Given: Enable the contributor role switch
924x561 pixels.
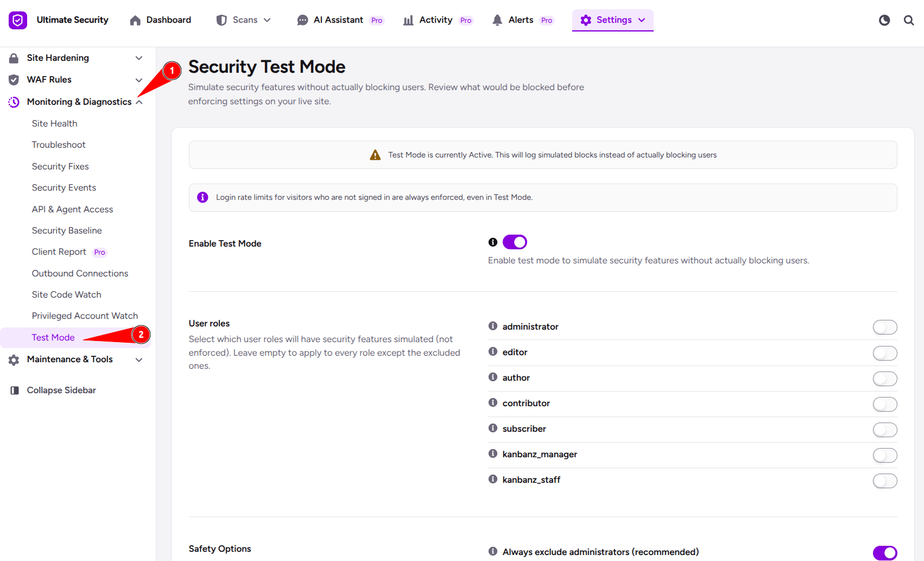Looking at the screenshot, I should click(885, 404).
